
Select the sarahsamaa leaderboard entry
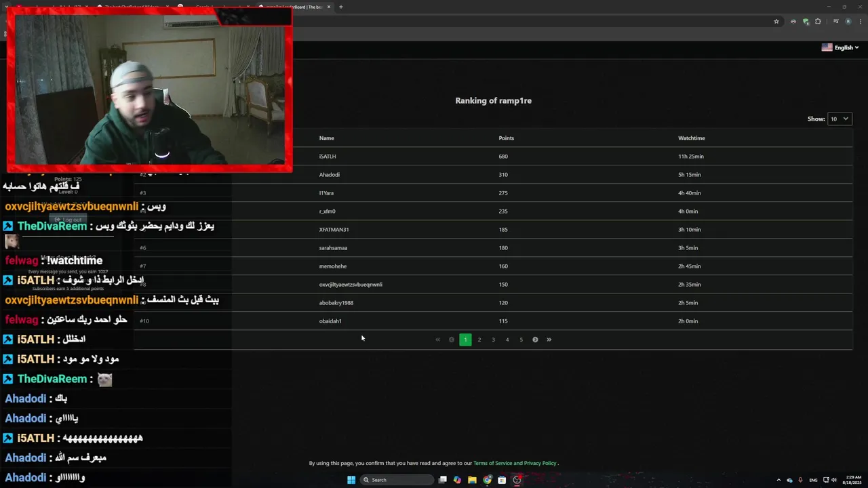[x=333, y=248]
